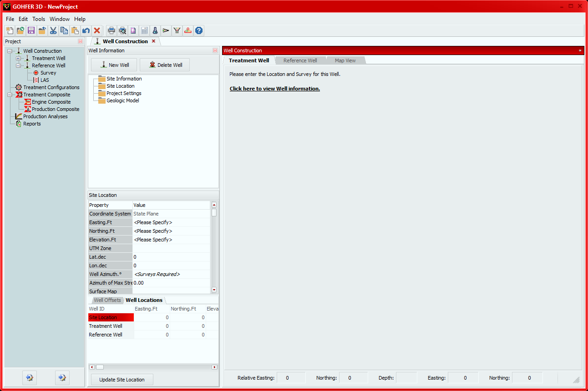Click the arrow-shaped toolbar icon after flask
The image size is (588, 391).
[166, 30]
